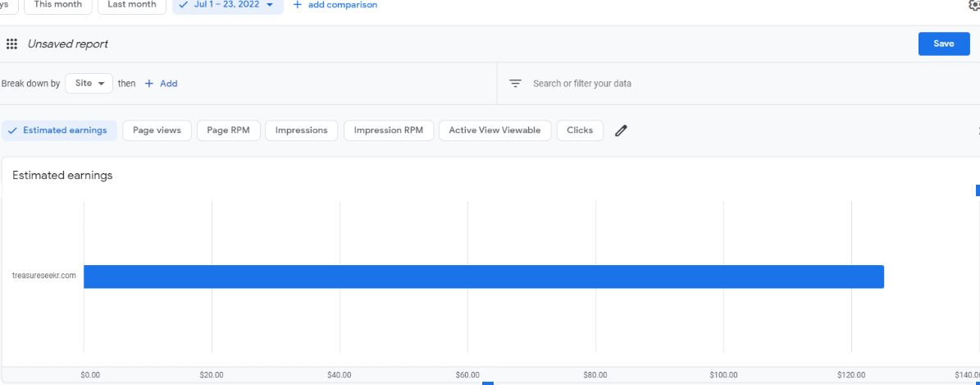This screenshot has width=980, height=385.
Task: Save the unsaved report
Action: coord(944,44)
